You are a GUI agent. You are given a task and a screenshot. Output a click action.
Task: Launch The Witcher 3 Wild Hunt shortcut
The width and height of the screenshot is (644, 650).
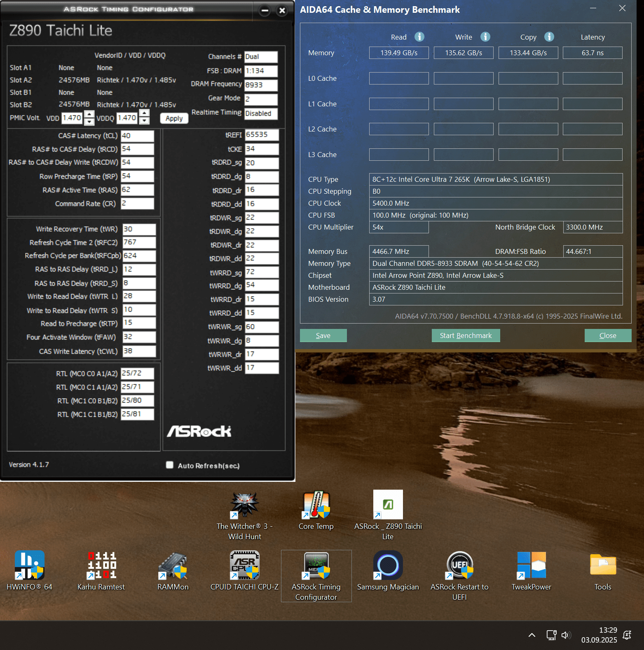[245, 515]
